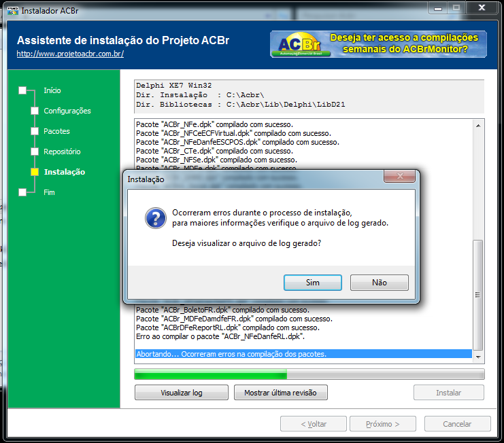The image size is (504, 443).
Task: Select the highlighted Instalação step
Action: pyautogui.click(x=65, y=172)
